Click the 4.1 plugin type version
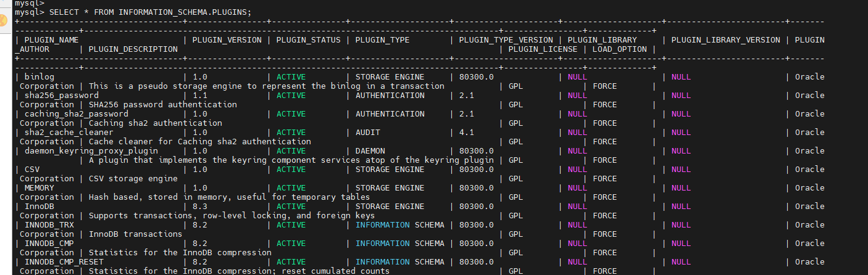Image resolution: width=868 pixels, height=275 pixels. click(x=467, y=133)
